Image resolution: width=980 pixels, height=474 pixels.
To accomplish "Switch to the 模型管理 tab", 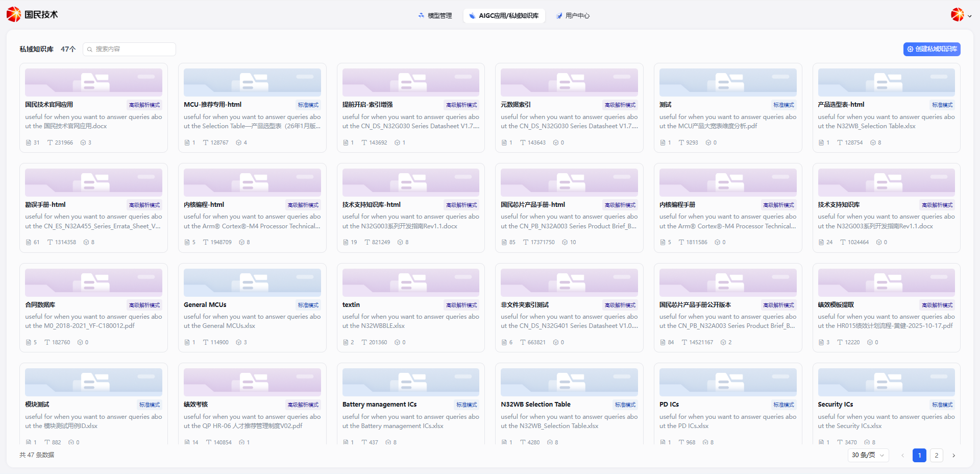I will point(435,16).
